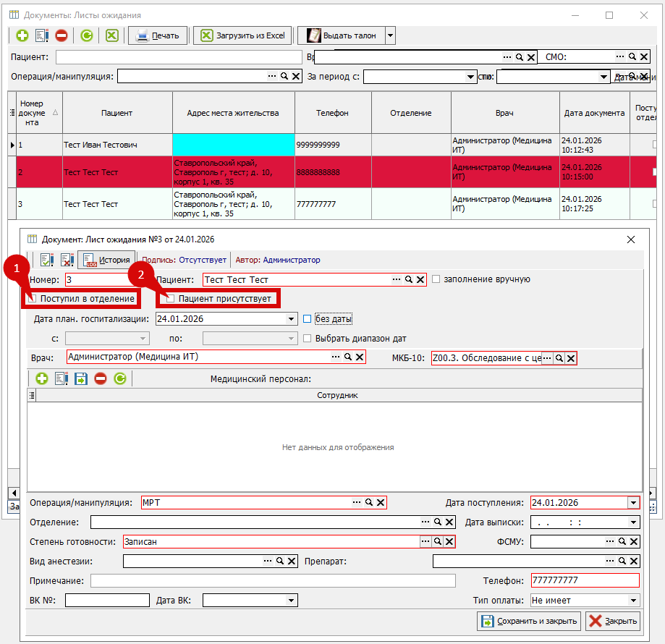The height and width of the screenshot is (644, 665).
Task: Click 'Загрузить из Excel' button
Action: [243, 35]
